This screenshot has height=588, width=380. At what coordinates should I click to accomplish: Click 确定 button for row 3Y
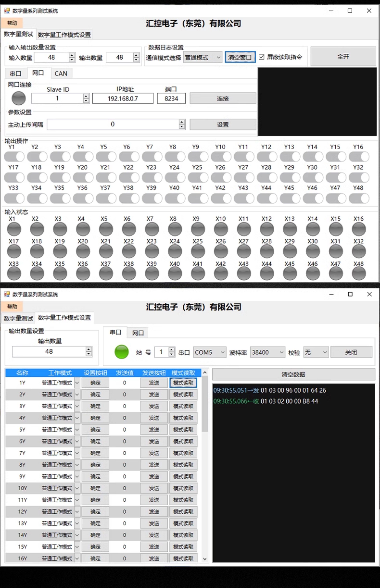click(x=95, y=406)
